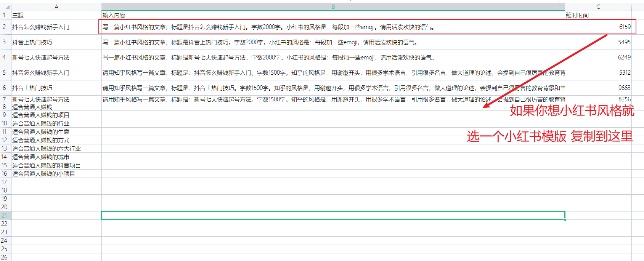Select row header 3
Viewport: 644px width, 261px height.
(5, 42)
